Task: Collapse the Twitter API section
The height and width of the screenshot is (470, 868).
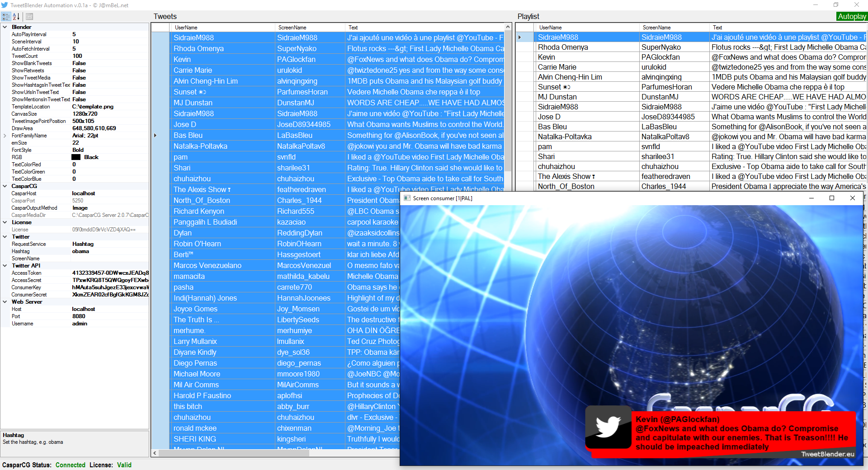Action: click(5, 265)
